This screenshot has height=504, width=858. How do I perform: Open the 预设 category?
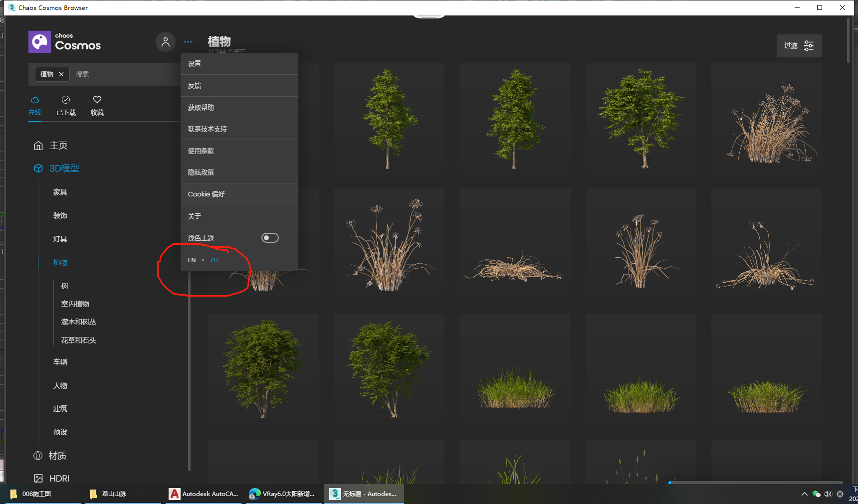60,432
